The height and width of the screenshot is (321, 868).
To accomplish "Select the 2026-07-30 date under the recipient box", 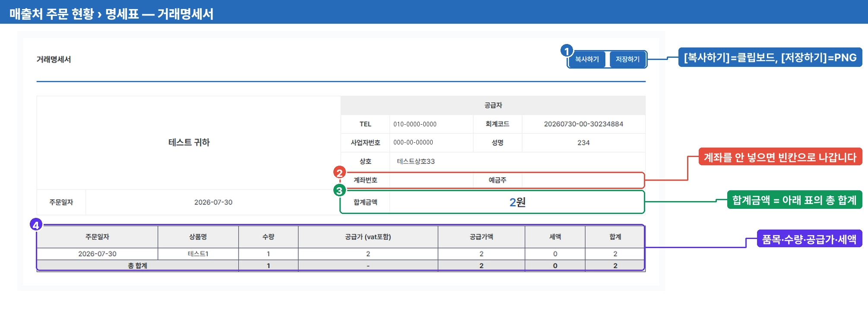I will click(213, 202).
